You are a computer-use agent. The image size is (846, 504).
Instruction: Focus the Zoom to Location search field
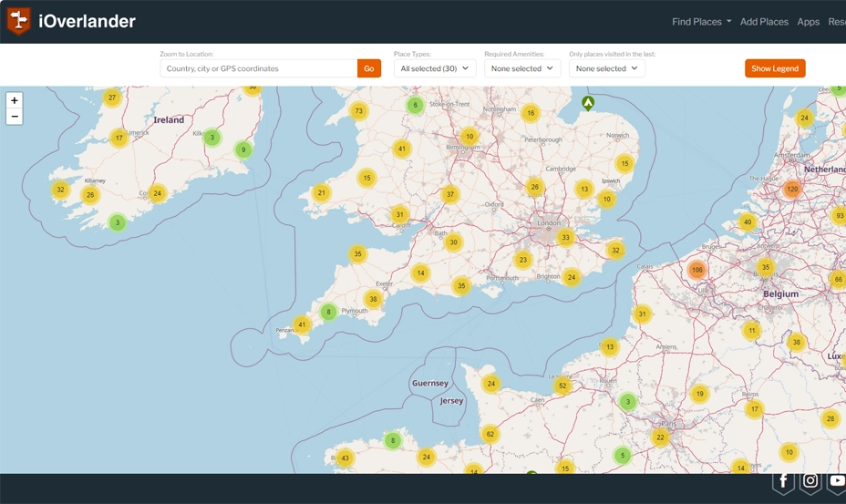[x=258, y=68]
